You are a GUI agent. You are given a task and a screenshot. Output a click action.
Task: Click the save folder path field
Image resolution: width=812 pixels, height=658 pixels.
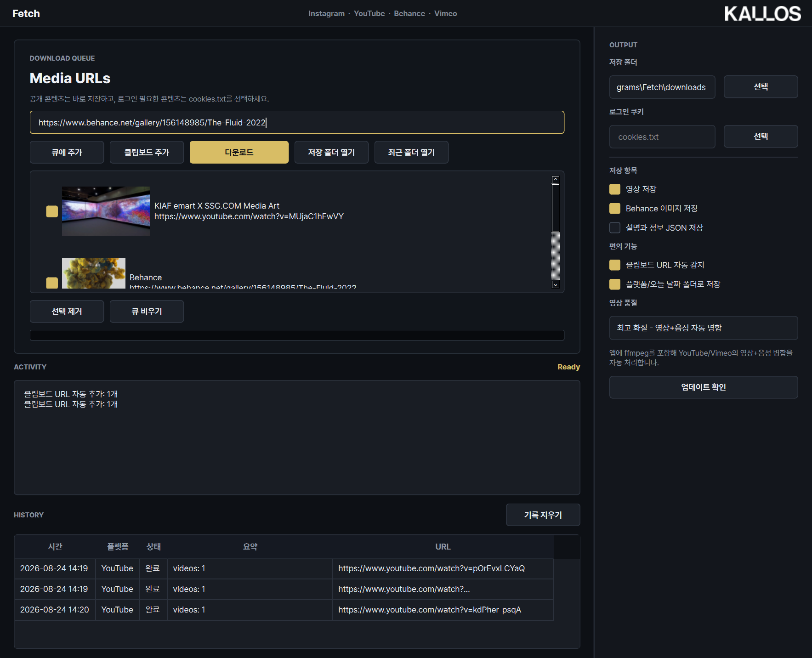pyautogui.click(x=662, y=87)
